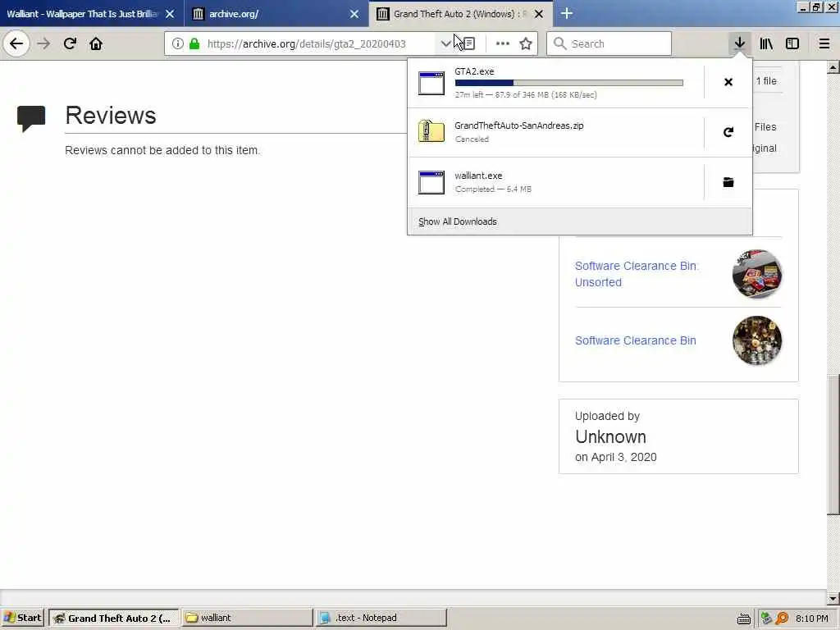The image size is (840, 630).
Task: Click the forward navigation arrow
Action: tap(44, 43)
